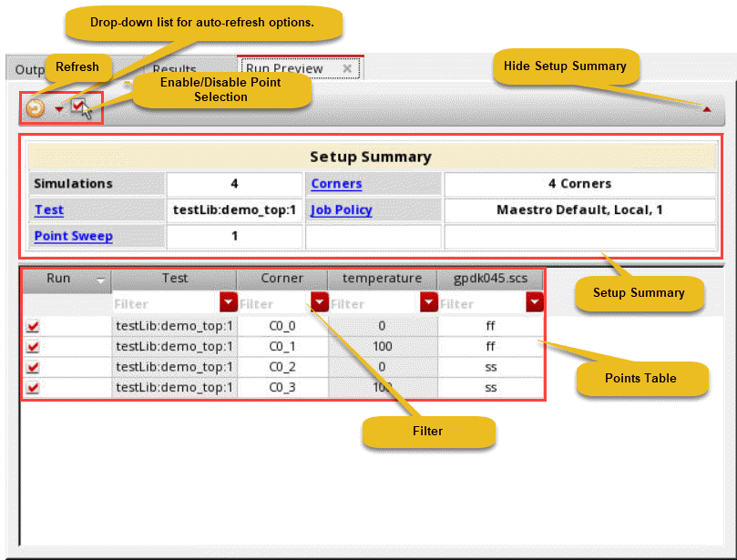
Task: Click the Corner column header
Action: [x=282, y=279]
